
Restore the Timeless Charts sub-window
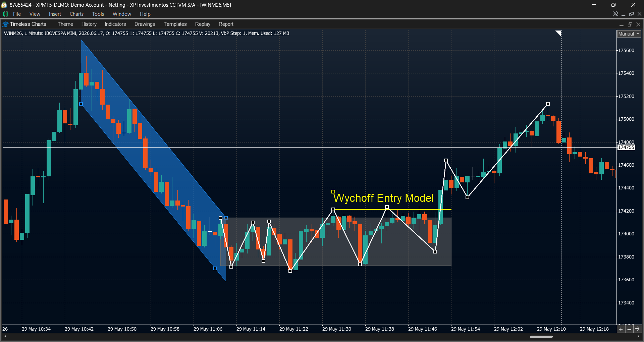point(630,24)
